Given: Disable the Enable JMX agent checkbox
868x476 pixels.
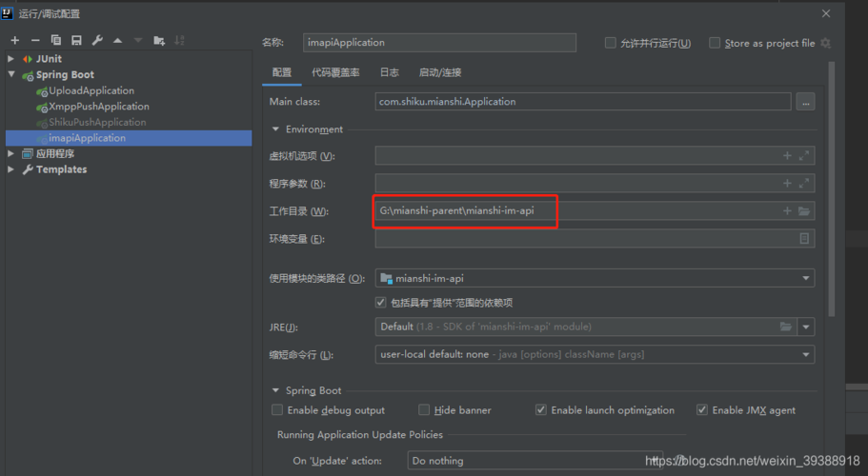Looking at the screenshot, I should pyautogui.click(x=702, y=409).
